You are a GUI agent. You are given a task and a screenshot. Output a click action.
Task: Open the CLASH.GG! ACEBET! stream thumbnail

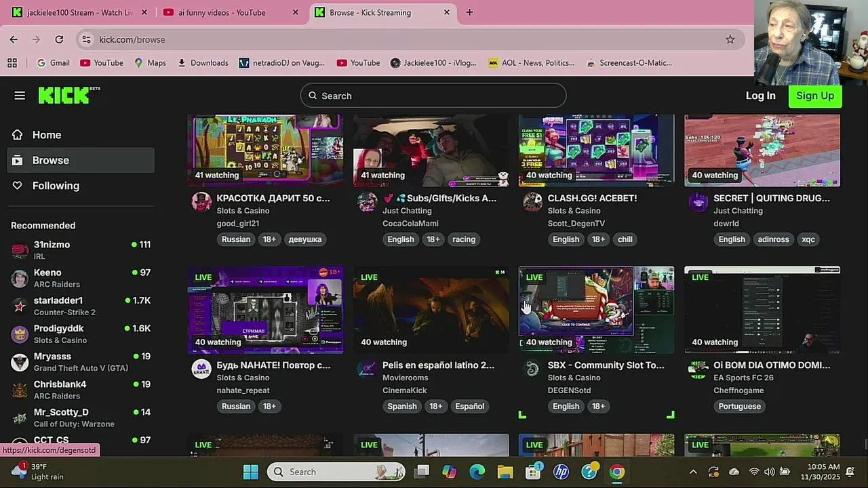click(x=596, y=150)
